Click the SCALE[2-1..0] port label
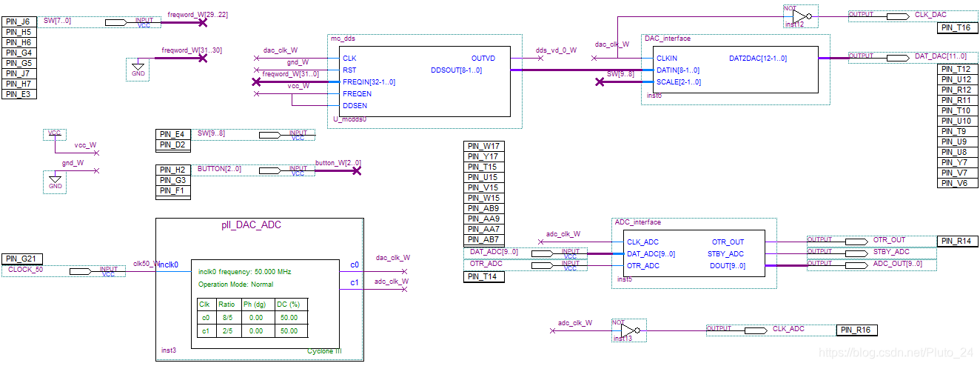 pyautogui.click(x=679, y=82)
